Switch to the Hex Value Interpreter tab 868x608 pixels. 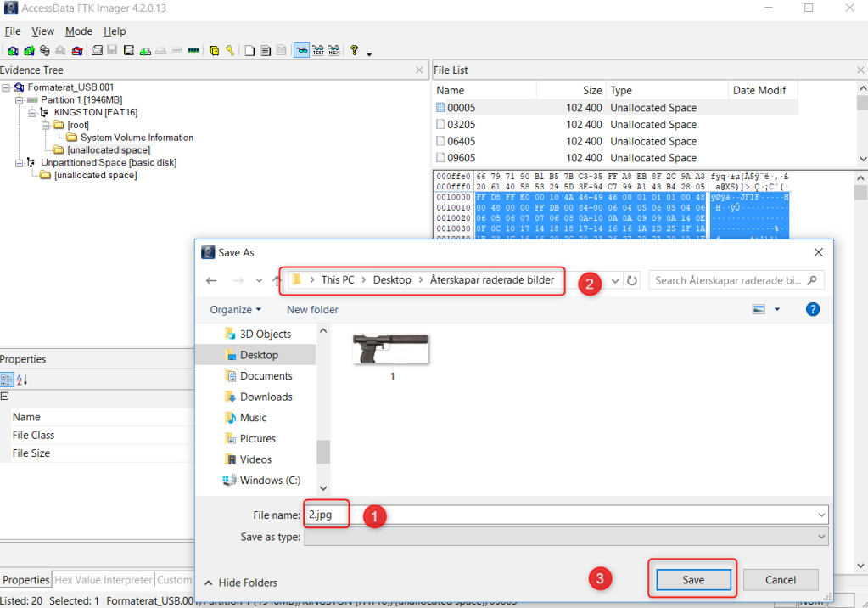(x=103, y=580)
